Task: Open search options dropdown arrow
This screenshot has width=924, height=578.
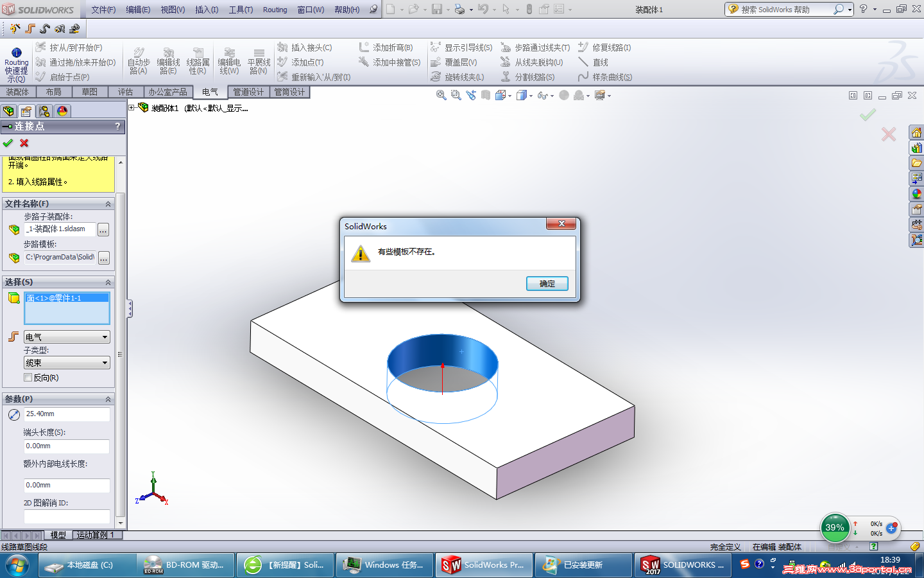Action: tap(850, 10)
